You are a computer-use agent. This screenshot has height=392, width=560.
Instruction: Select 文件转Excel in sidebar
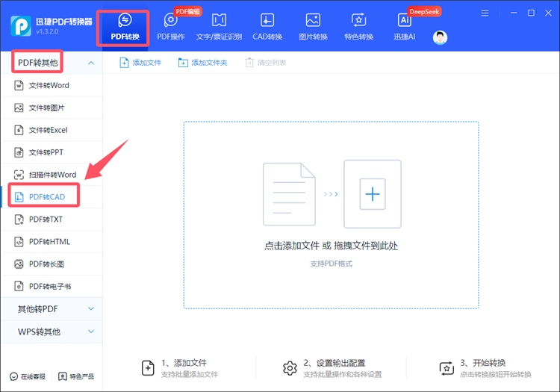52,130
